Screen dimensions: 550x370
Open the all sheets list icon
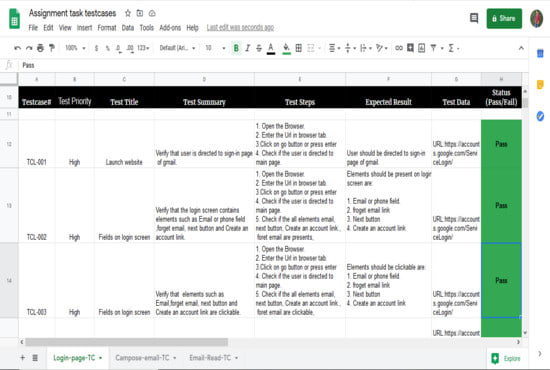point(35,358)
